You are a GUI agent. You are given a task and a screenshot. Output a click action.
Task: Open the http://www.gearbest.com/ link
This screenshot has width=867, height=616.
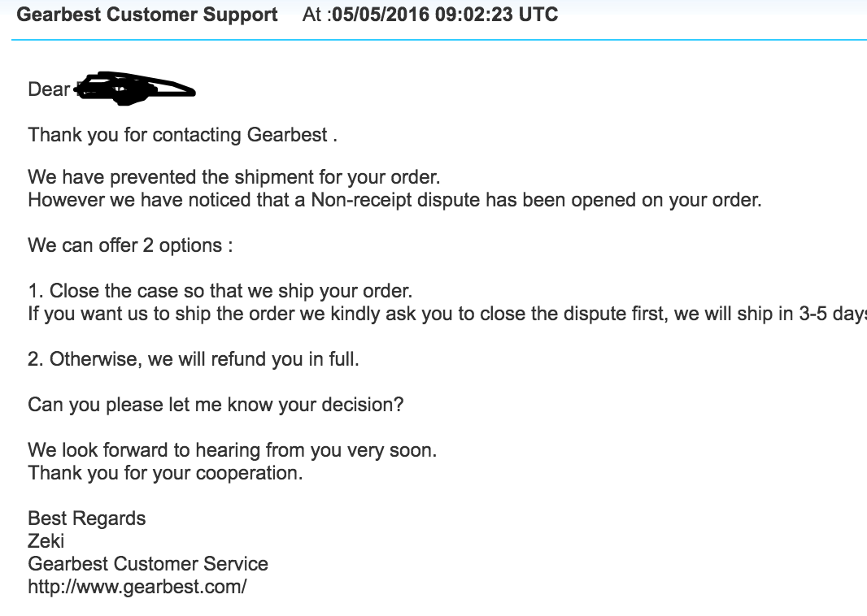click(x=137, y=586)
